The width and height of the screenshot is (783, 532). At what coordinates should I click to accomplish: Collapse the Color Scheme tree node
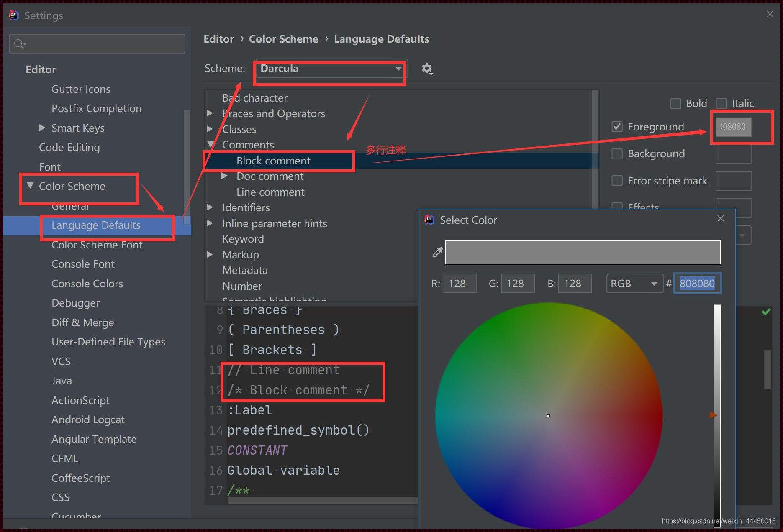(x=30, y=185)
